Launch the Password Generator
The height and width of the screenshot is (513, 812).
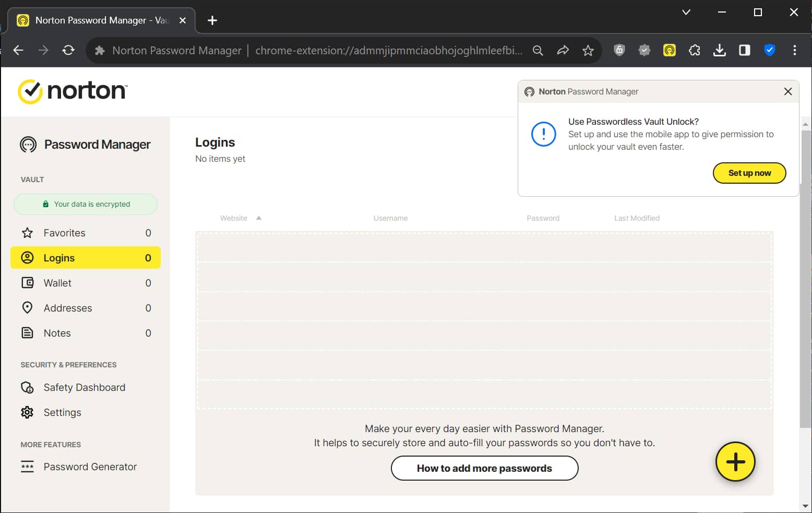(86, 467)
